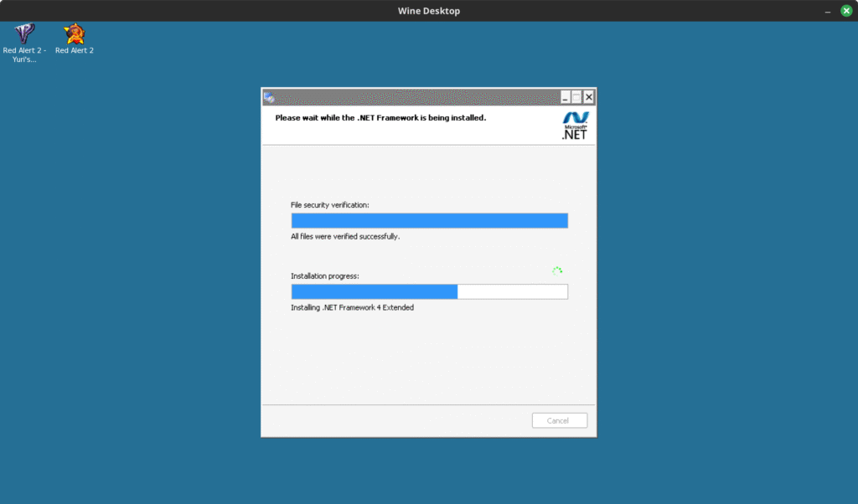Click the empty unfilled portion of the installation bar
The image size is (858, 504).
512,291
